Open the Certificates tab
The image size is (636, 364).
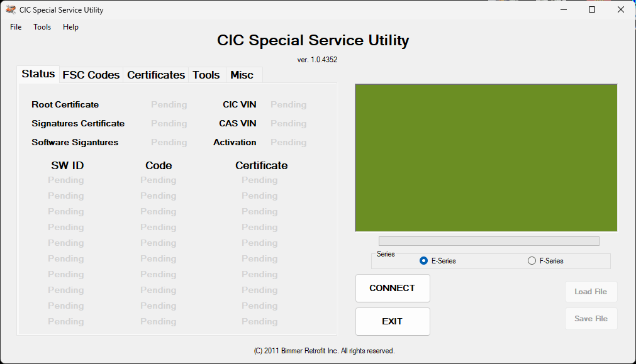click(156, 75)
